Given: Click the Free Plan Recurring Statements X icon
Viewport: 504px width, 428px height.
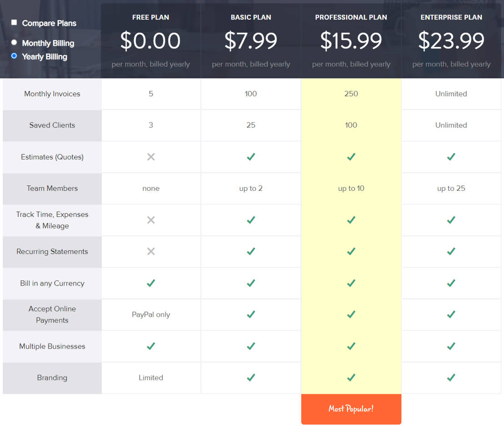Looking at the screenshot, I should 151,251.
